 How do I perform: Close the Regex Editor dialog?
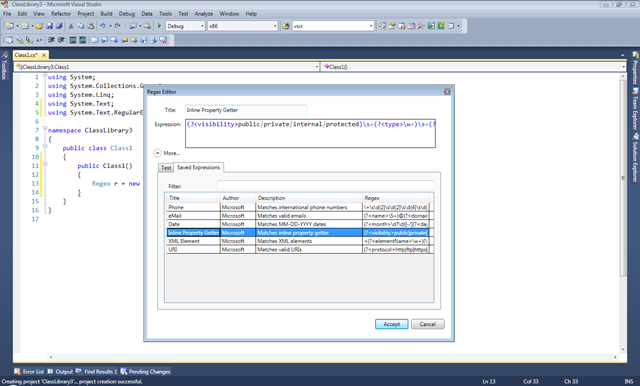point(447,92)
